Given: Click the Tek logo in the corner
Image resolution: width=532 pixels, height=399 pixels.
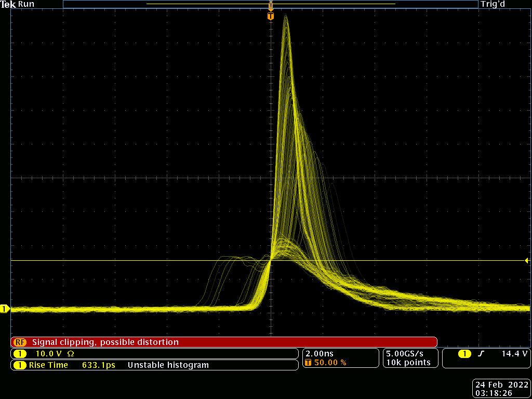Looking at the screenshot, I should coord(8,4).
